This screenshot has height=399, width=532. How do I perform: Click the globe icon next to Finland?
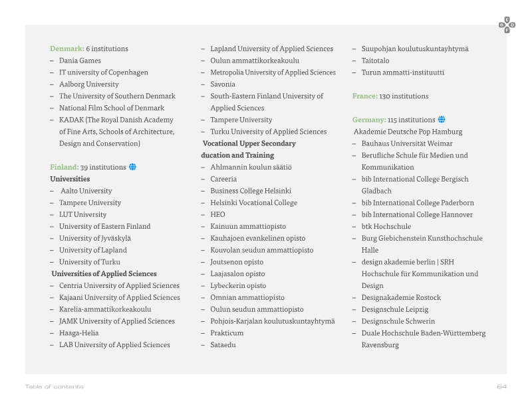(132, 167)
